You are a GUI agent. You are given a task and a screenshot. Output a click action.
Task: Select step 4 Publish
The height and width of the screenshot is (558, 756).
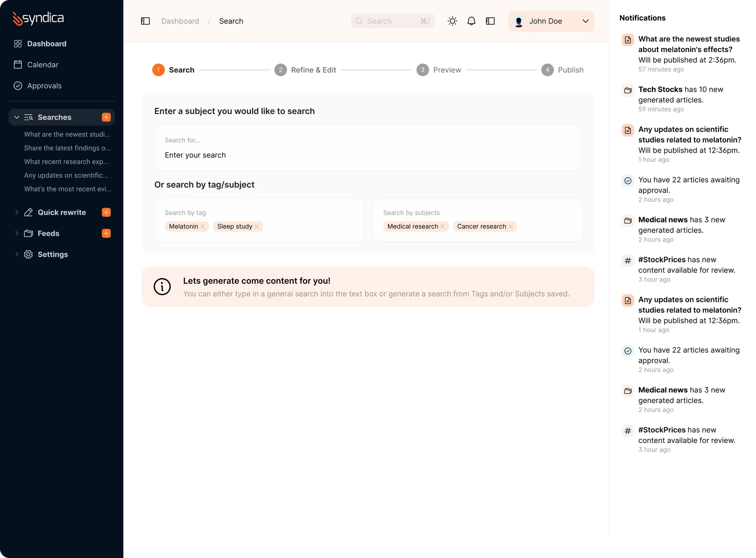click(x=562, y=70)
